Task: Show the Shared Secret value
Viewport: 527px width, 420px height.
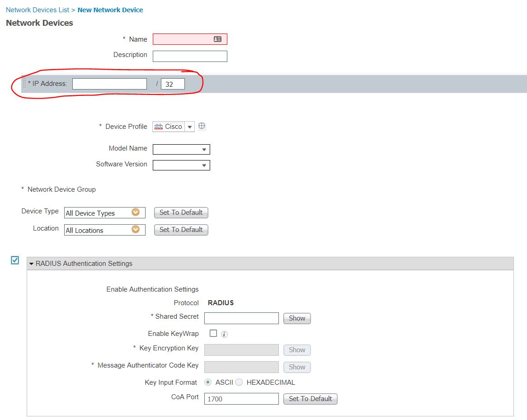Action: coord(296,318)
